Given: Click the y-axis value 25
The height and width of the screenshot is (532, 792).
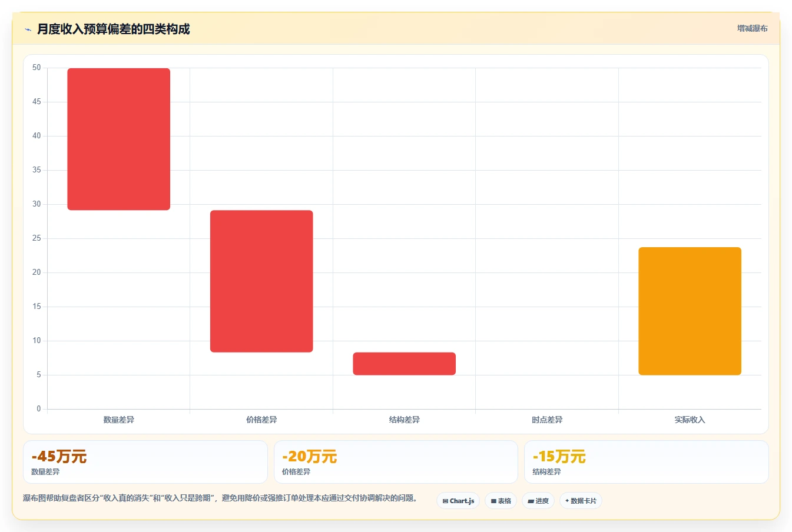Looking at the screenshot, I should (37, 238).
